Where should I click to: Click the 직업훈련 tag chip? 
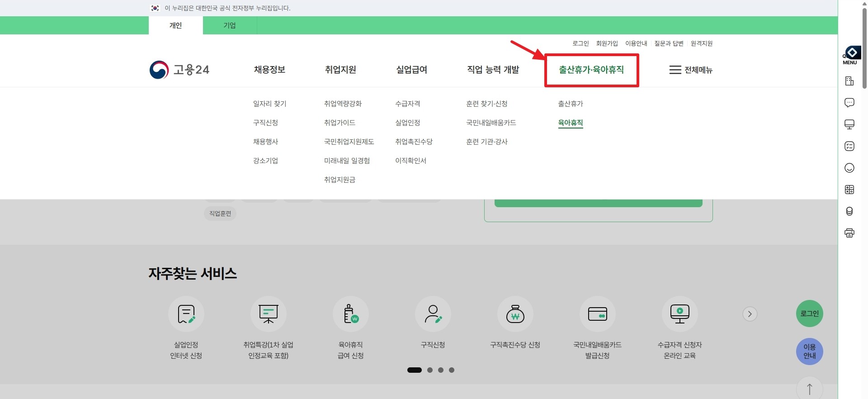220,214
